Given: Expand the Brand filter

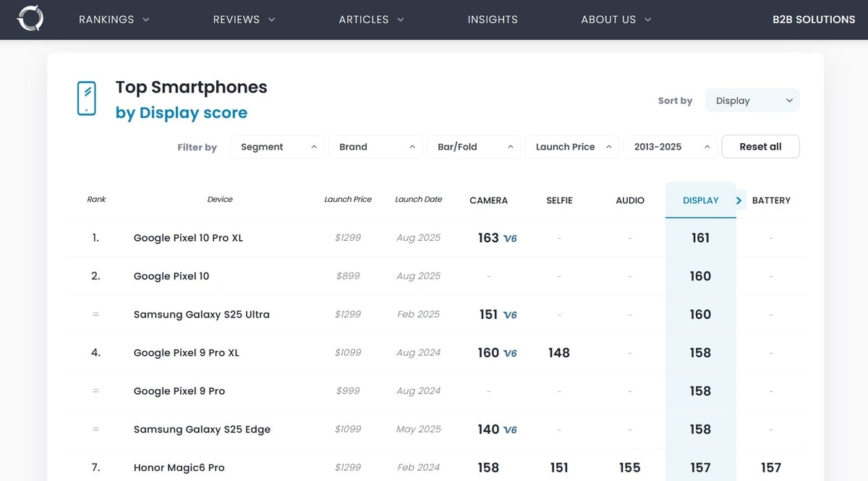Looking at the screenshot, I should coord(376,147).
